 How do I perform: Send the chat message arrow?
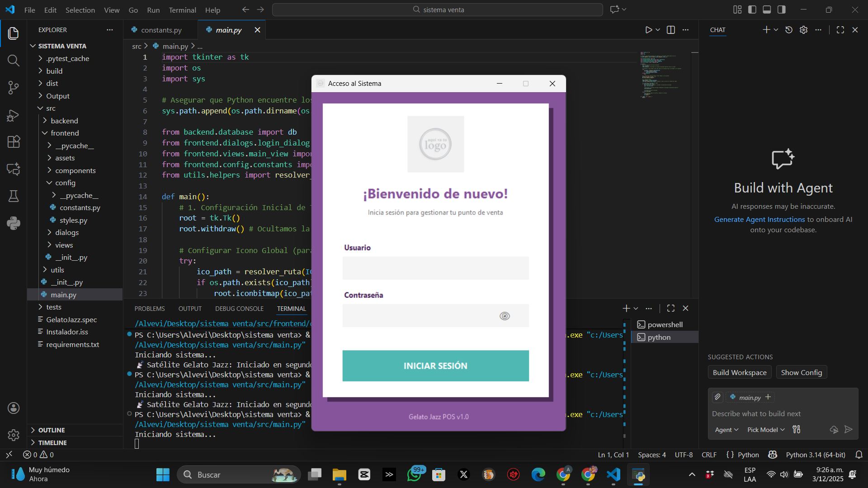tap(849, 430)
